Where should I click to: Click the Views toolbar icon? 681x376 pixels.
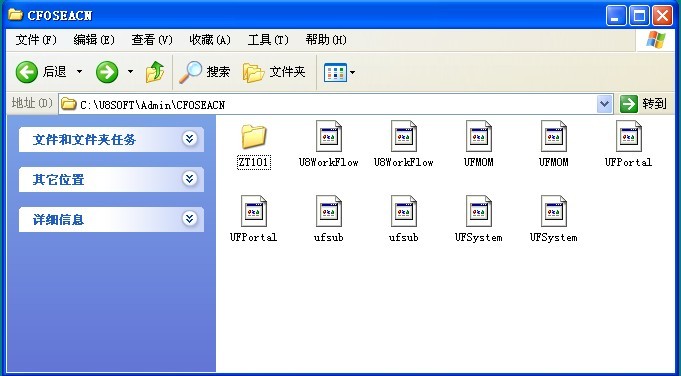[335, 73]
